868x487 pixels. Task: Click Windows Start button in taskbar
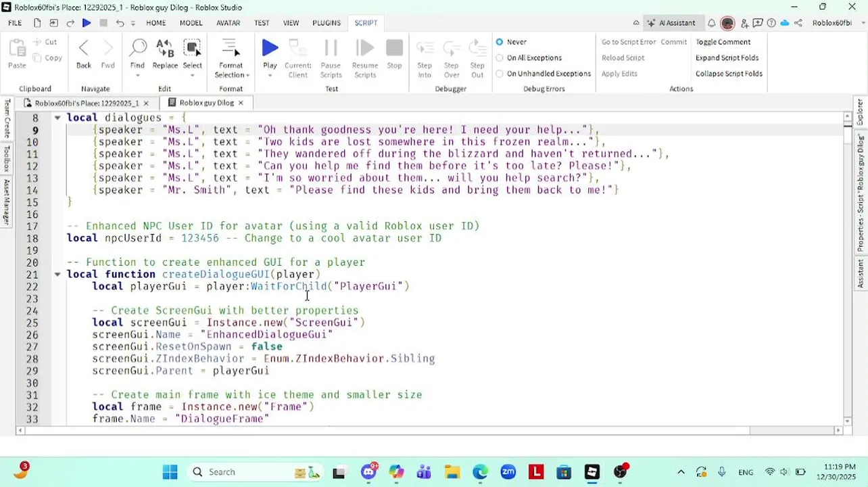coord(170,472)
